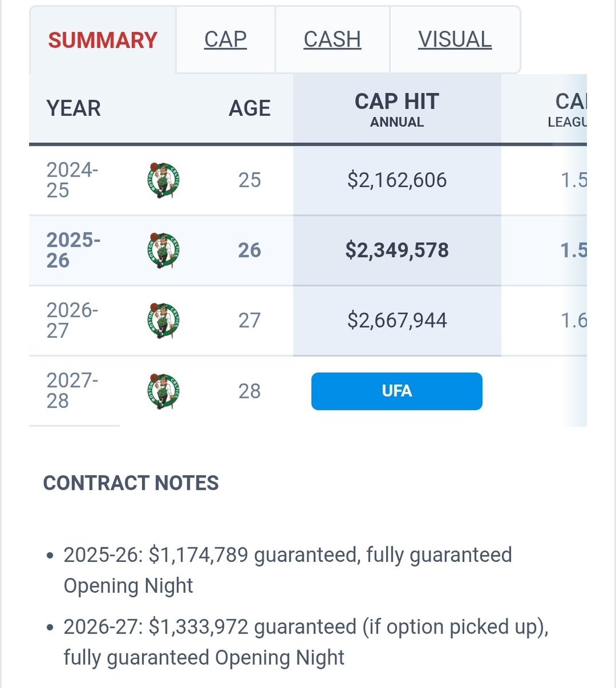Screen dimensions: 616x688
Task: Click the 2026-27 season year label
Action: (x=72, y=320)
